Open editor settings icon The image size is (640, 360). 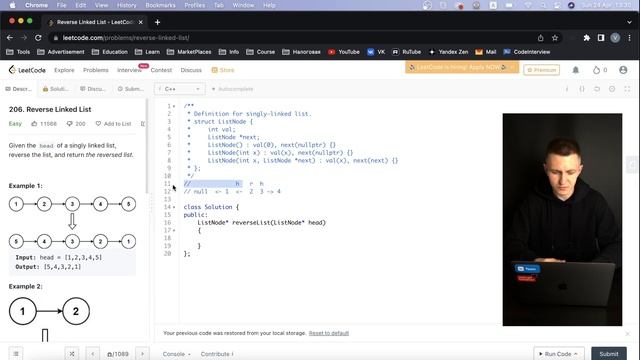(612, 89)
